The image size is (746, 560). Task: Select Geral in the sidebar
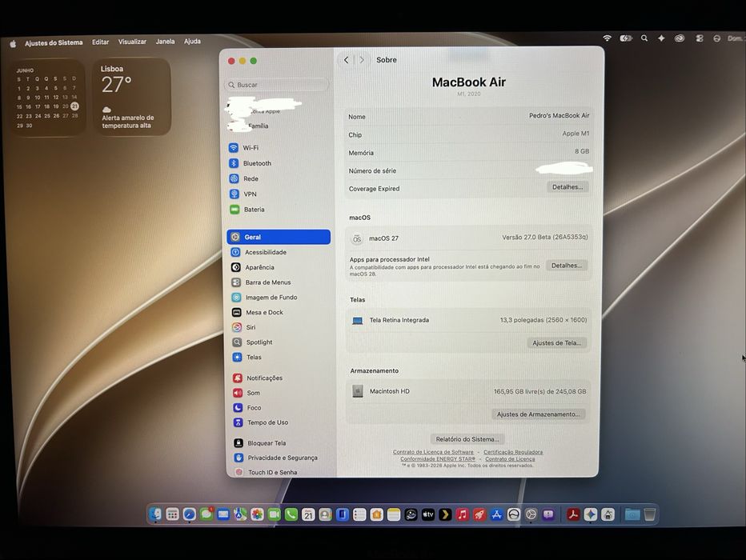(279, 237)
